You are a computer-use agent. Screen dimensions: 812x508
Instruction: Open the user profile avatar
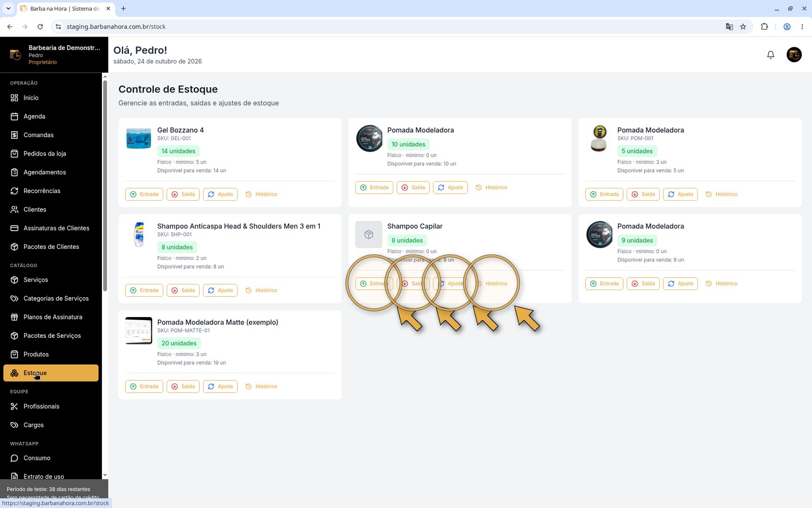794,54
